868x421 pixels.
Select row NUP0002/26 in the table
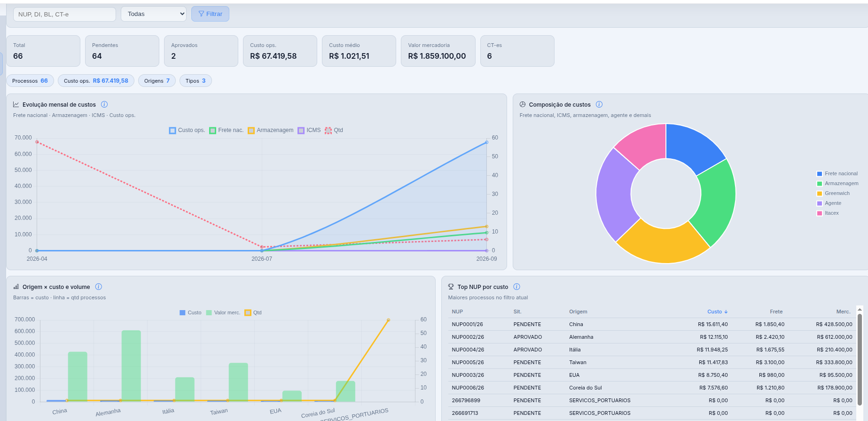point(652,337)
